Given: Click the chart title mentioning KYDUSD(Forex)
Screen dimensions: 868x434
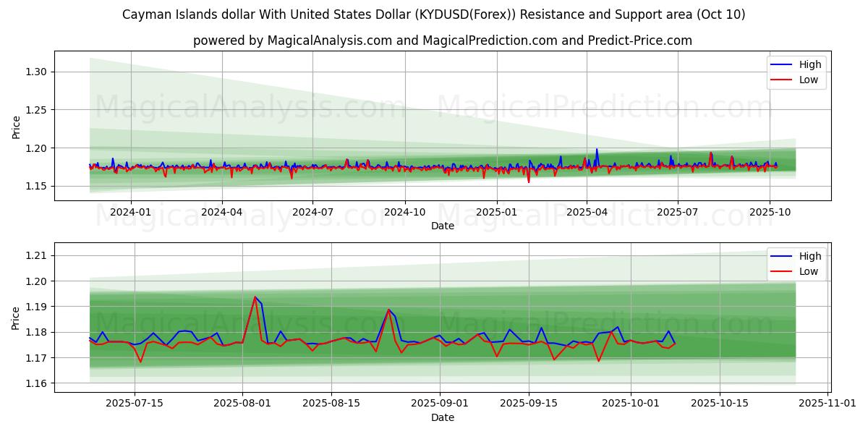Looking at the screenshot, I should [x=433, y=14].
